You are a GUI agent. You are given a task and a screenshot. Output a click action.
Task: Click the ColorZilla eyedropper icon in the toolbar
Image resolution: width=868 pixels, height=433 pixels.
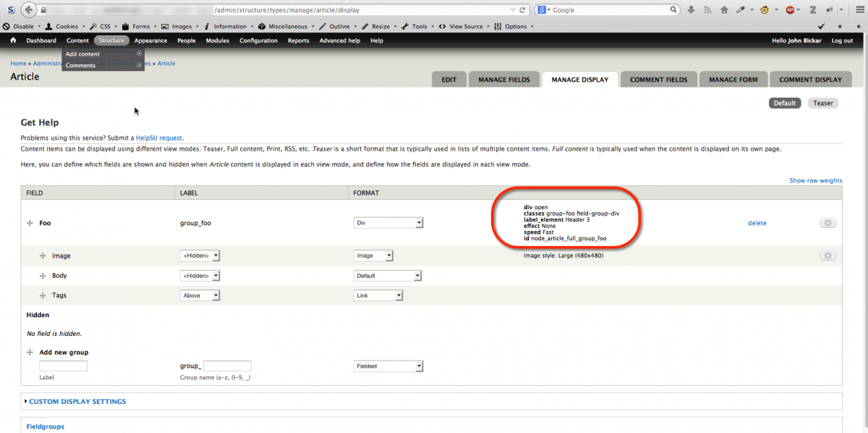click(x=739, y=9)
